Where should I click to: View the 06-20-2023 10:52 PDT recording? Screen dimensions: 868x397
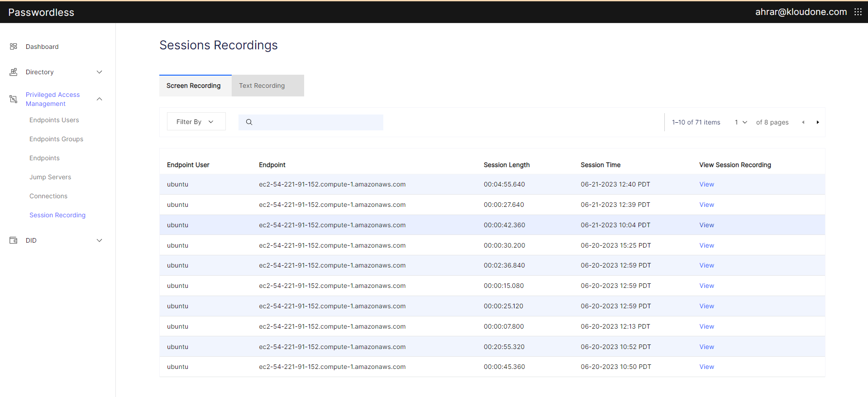tap(706, 347)
